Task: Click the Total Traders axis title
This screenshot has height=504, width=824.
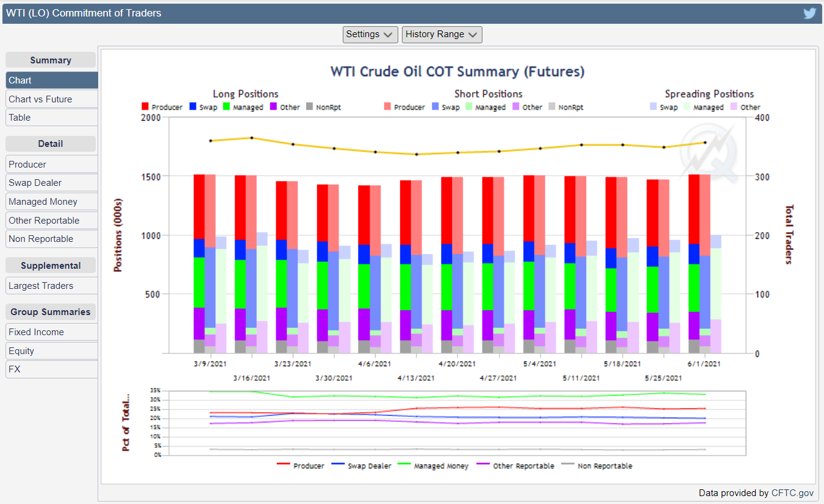Action: click(x=789, y=235)
